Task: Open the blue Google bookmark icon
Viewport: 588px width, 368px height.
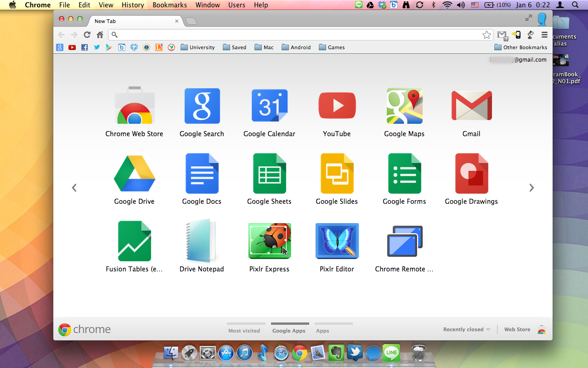Action: pyautogui.click(x=60, y=47)
